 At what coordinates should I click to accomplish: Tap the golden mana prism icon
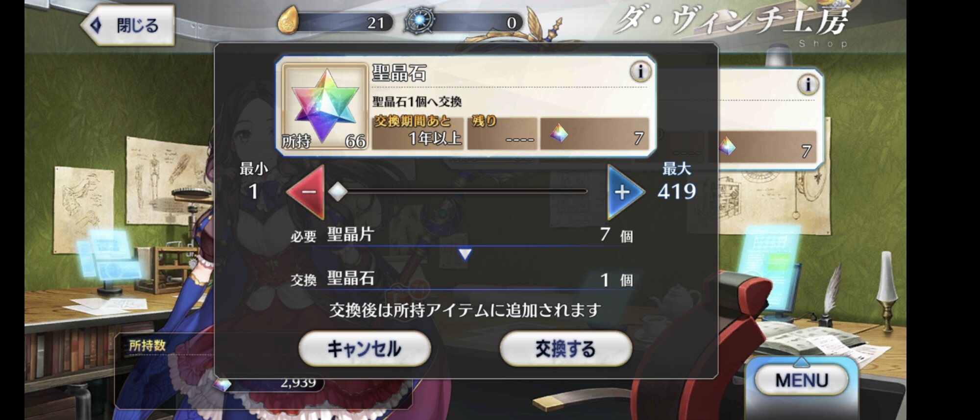288,21
